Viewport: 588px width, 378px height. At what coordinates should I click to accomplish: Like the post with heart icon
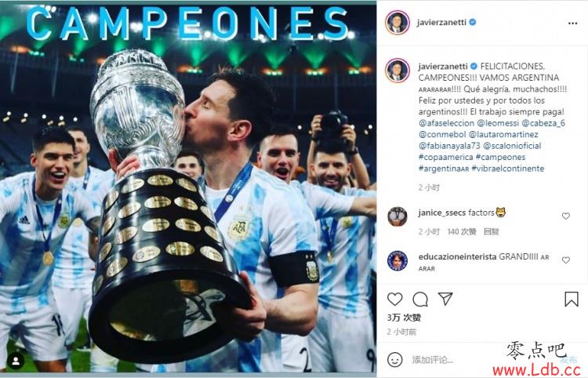(x=394, y=299)
